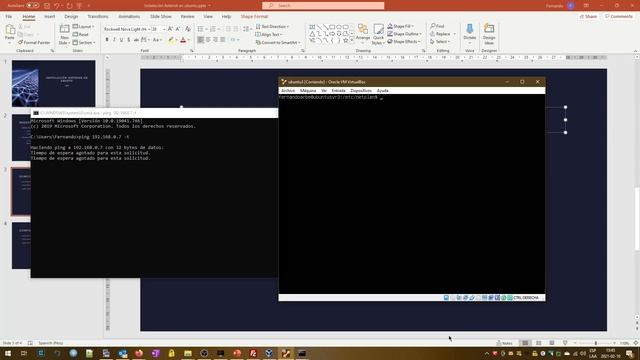
Task: Click Clear All Formatting icon
Action: click(187, 29)
